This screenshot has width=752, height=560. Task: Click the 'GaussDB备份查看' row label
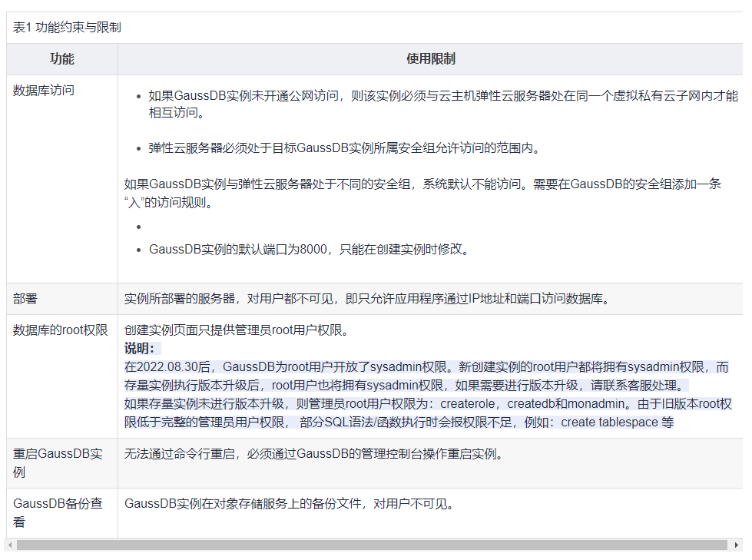pos(58,512)
